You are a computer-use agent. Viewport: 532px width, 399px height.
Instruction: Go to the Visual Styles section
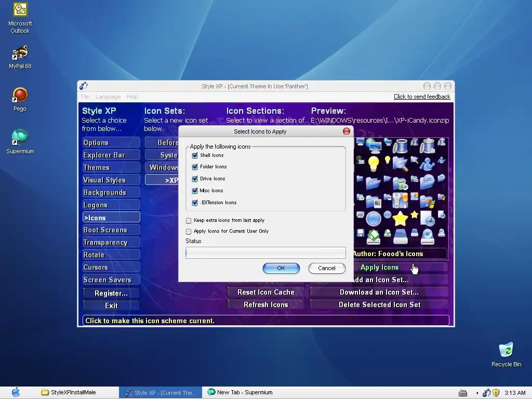tap(111, 180)
